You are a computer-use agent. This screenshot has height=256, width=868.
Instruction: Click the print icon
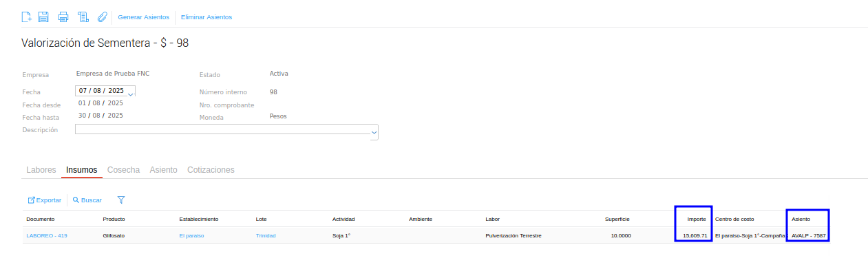pyautogui.click(x=63, y=17)
